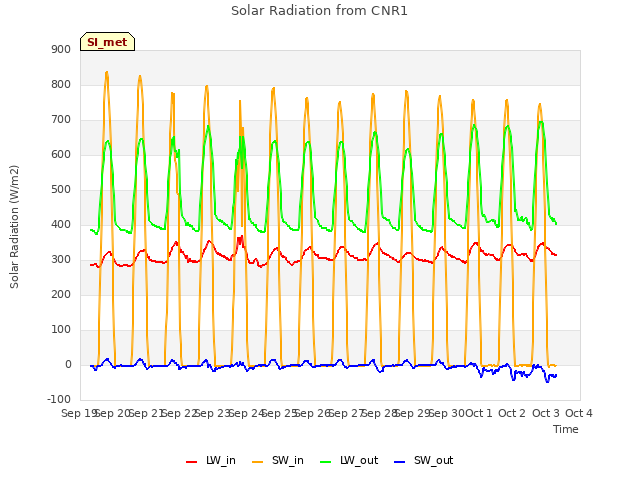Click the Oct 3 x-axis label

point(546,413)
